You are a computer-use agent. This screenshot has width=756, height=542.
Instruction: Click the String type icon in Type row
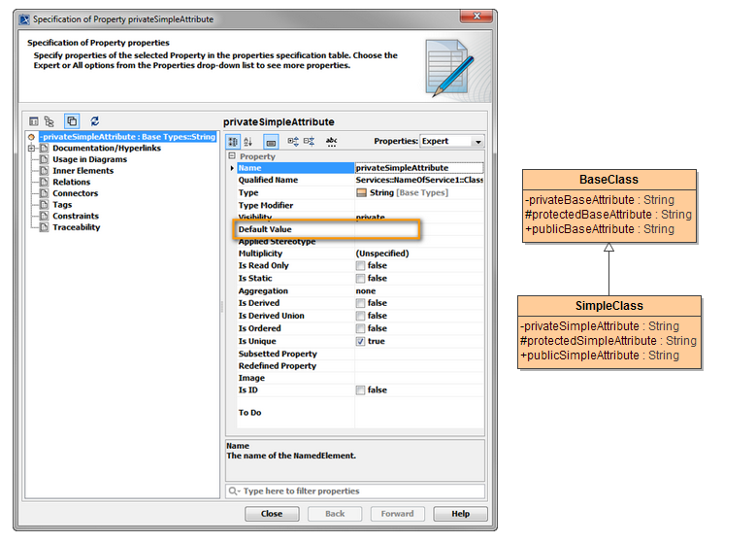(361, 192)
